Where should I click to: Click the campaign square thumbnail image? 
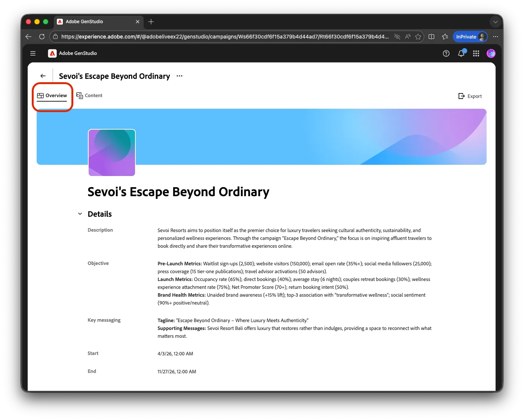[112, 152]
